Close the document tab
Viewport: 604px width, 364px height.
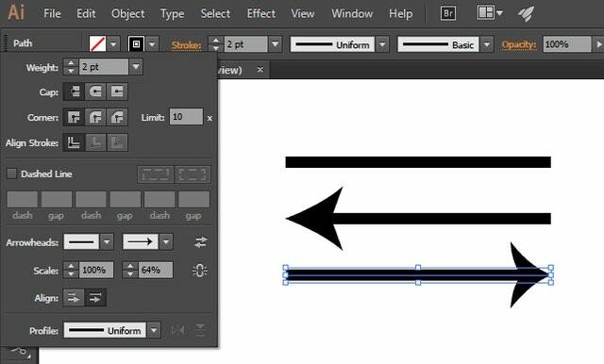point(260,70)
